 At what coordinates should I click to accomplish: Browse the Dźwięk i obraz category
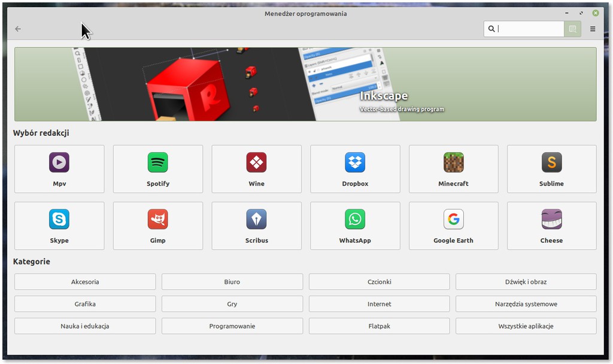(526, 282)
